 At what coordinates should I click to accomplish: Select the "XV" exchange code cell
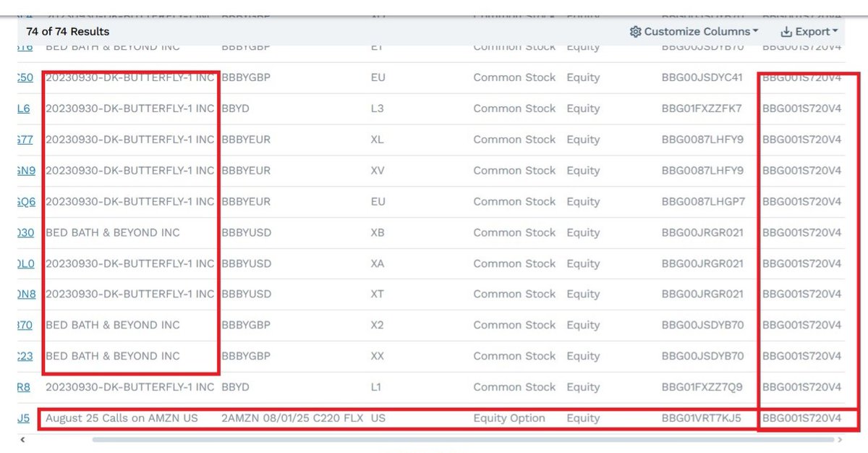[378, 171]
